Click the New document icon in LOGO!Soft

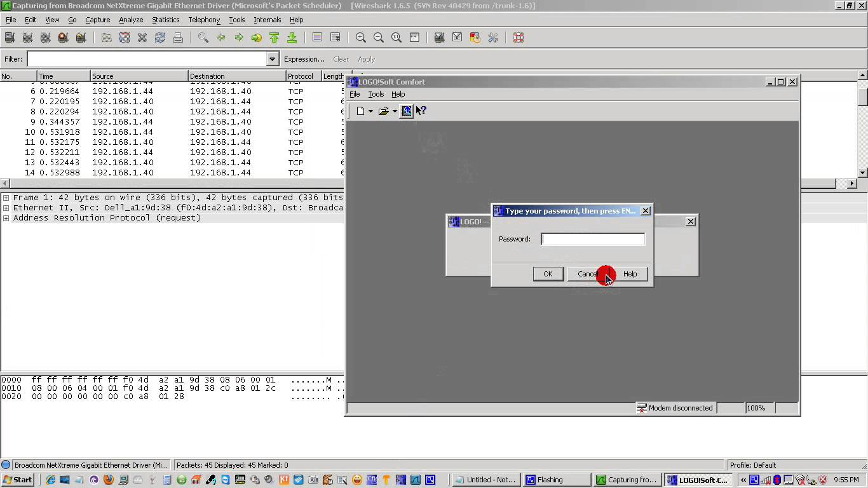tap(360, 111)
